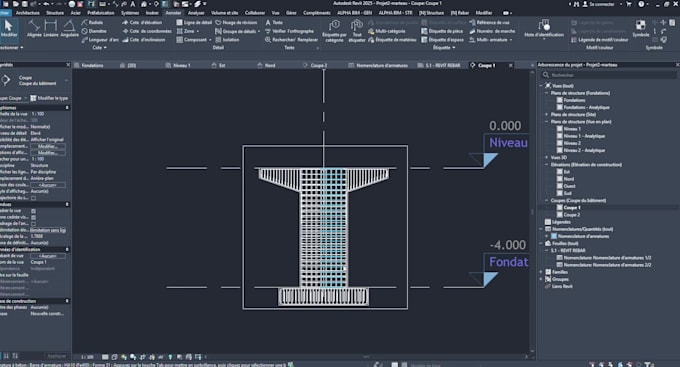Switch to Nomenclature d'armatures tab
The height and width of the screenshot is (367, 680).
(382, 66)
